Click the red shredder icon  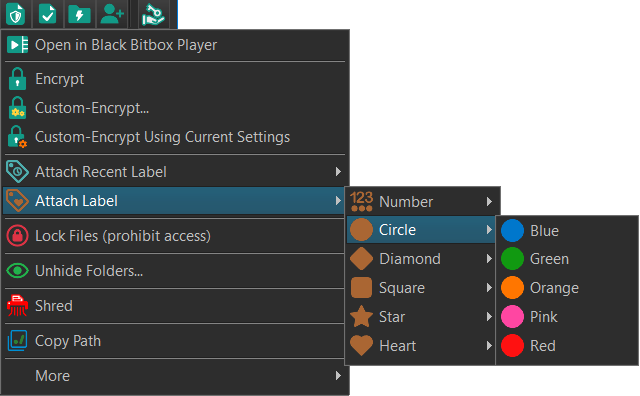tap(17, 305)
